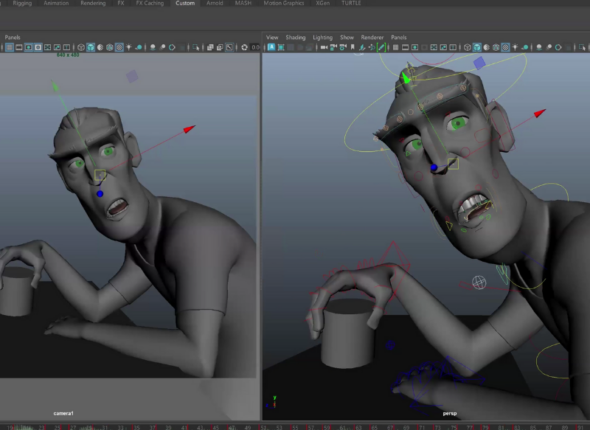Screen dimensions: 590x430
Task: Open Show menu in persp panel
Action: pos(347,37)
